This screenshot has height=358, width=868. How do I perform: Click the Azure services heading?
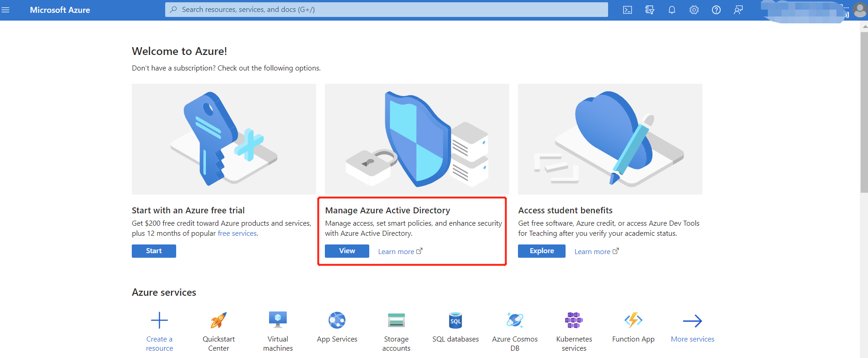click(164, 293)
